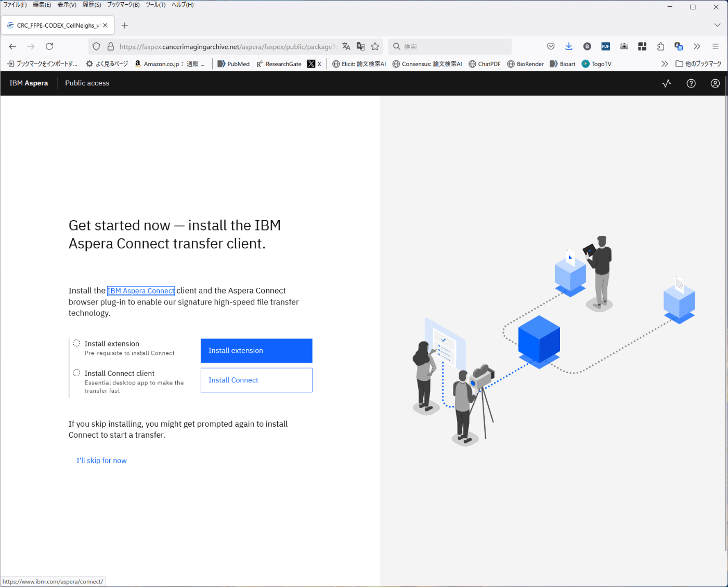Open the ブックマーク(B) menu
The width and height of the screenshot is (728, 587).
tap(123, 5)
